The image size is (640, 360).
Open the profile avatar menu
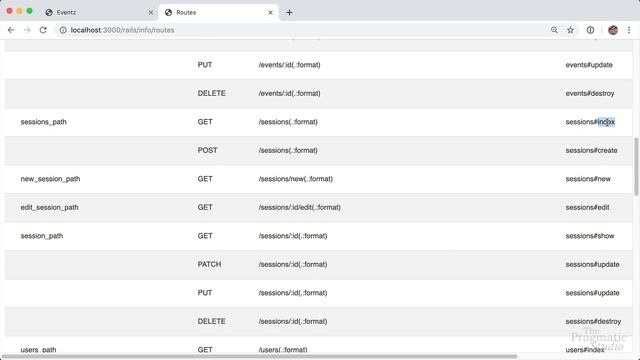613,30
